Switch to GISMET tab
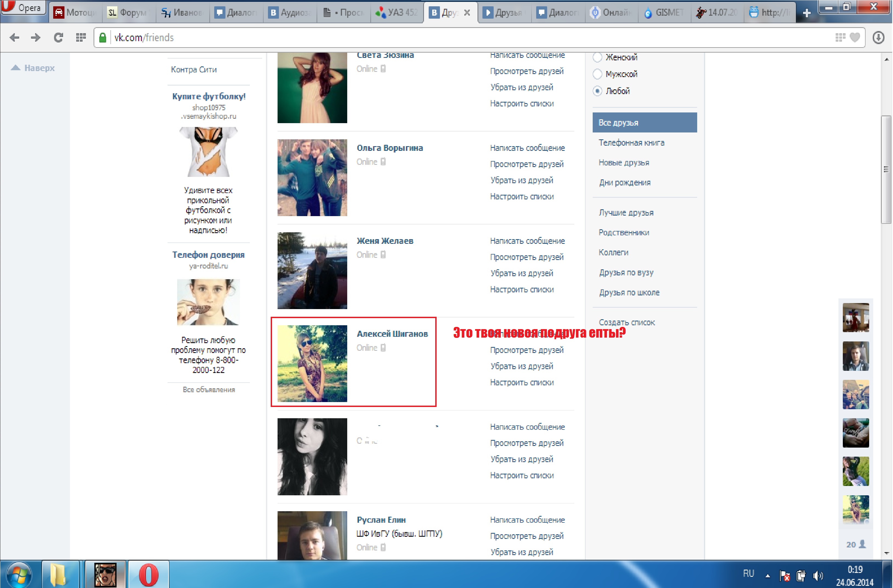The height and width of the screenshot is (588, 893). tap(665, 13)
